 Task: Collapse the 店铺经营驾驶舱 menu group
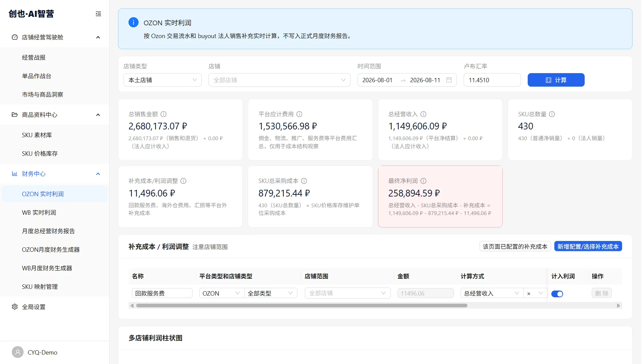55,37
